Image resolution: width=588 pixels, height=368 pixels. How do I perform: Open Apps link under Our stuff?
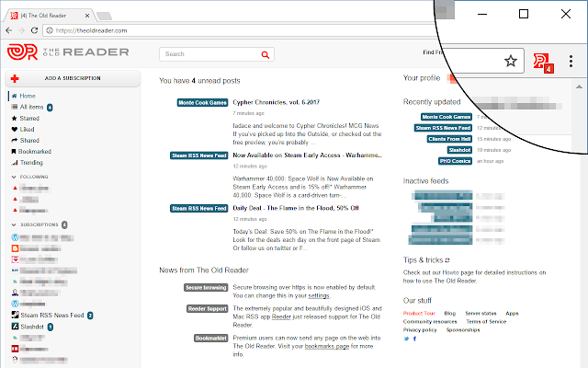tap(512, 313)
